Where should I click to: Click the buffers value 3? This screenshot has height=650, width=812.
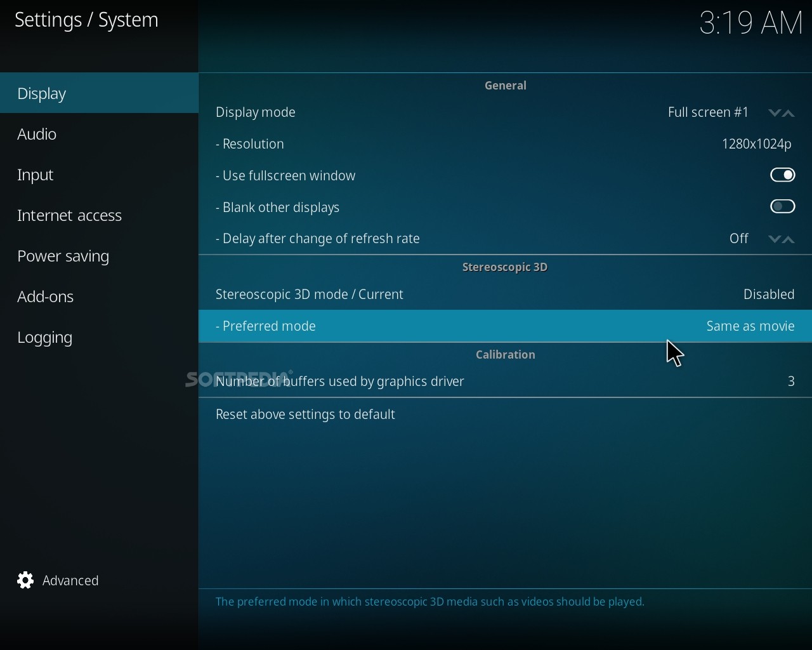pyautogui.click(x=791, y=381)
